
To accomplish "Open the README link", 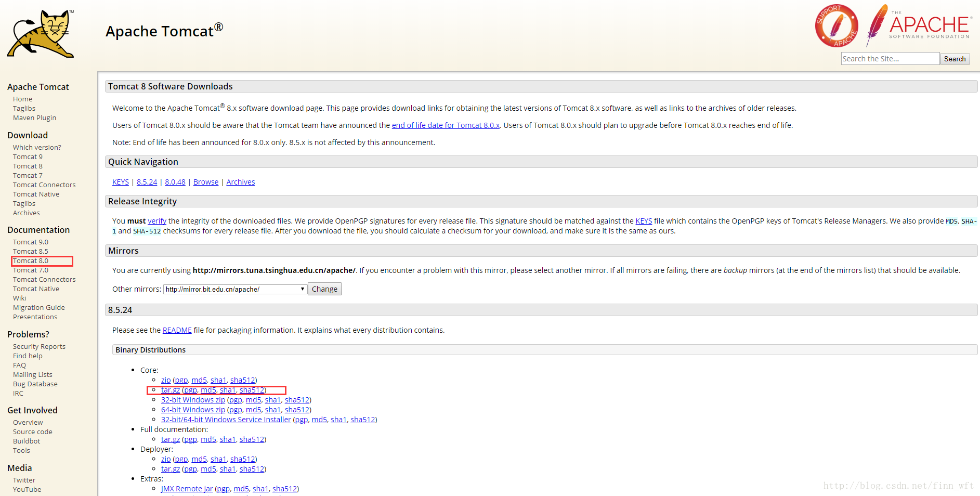I will point(177,330).
